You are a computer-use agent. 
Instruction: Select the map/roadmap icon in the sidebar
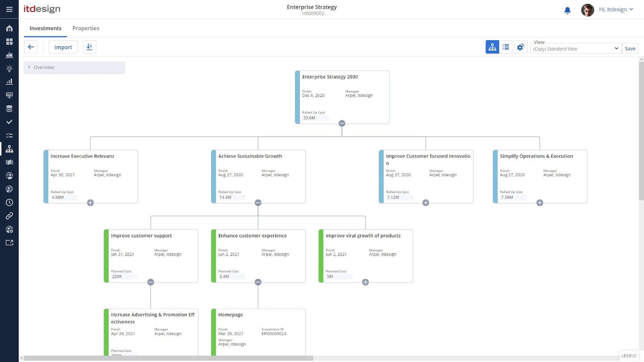click(9, 162)
